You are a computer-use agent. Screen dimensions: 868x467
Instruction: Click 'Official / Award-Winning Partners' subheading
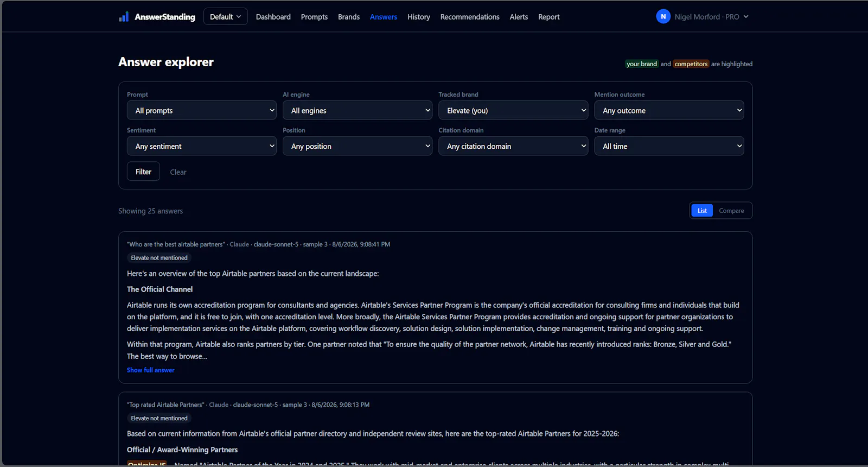(182, 450)
